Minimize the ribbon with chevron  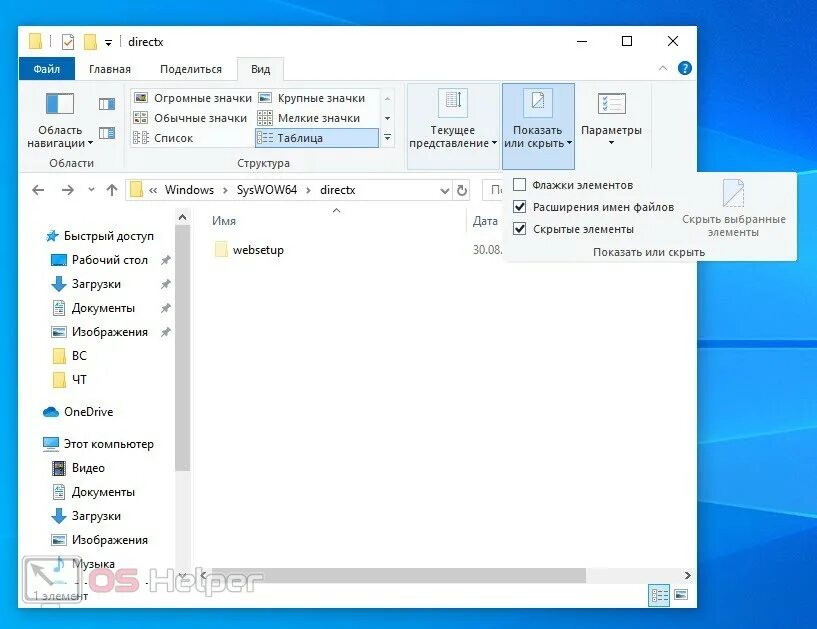tap(663, 68)
